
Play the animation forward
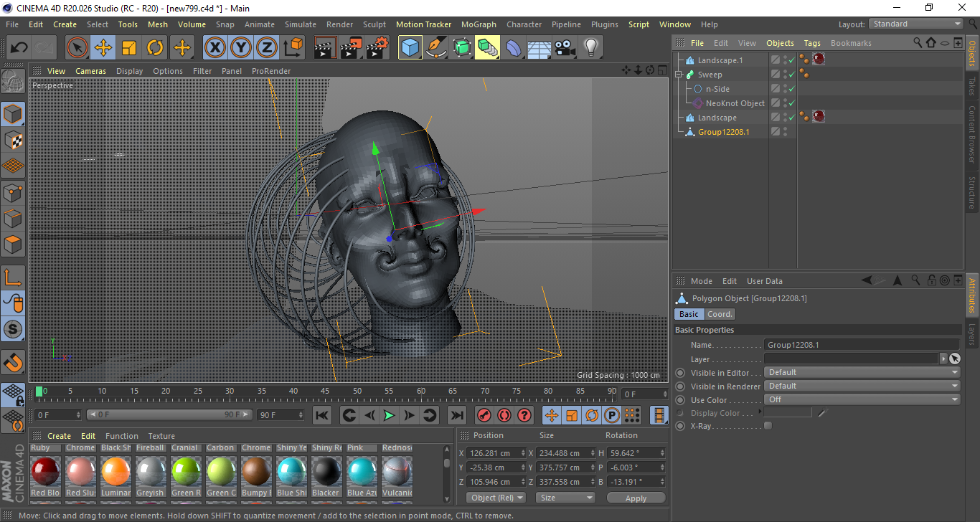pyautogui.click(x=389, y=415)
